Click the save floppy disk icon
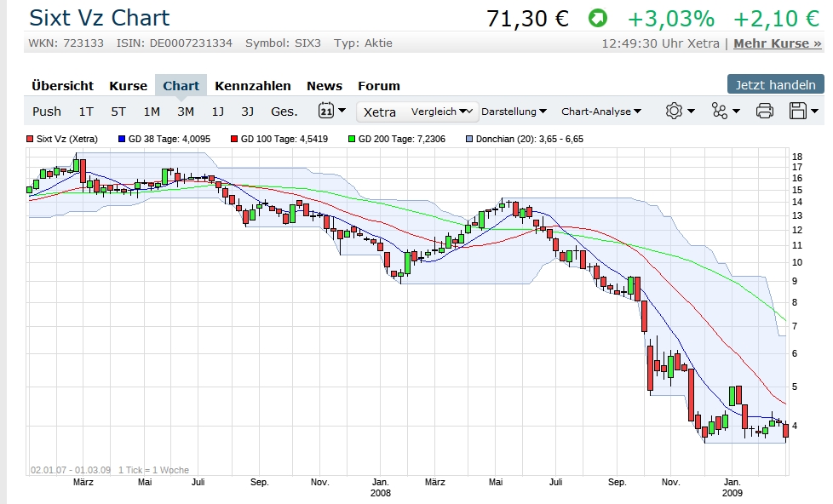Viewport: 833px width, 504px height. coord(802,111)
